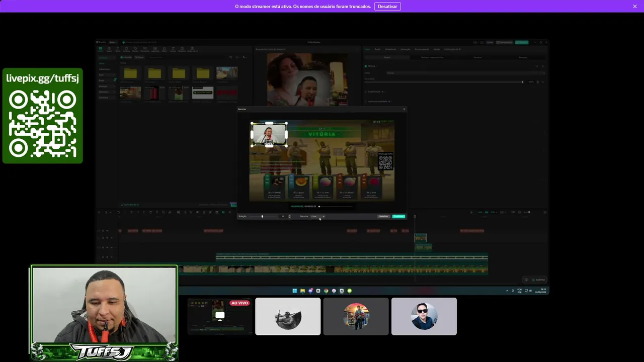Open the first yellow folder in media library
Image resolution: width=644 pixels, height=362 pixels.
pos(130,73)
